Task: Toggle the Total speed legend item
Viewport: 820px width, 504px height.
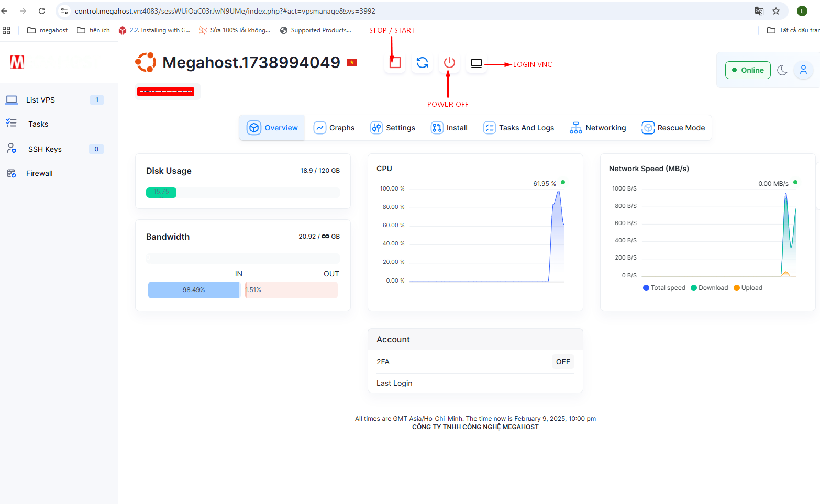Action: [664, 288]
